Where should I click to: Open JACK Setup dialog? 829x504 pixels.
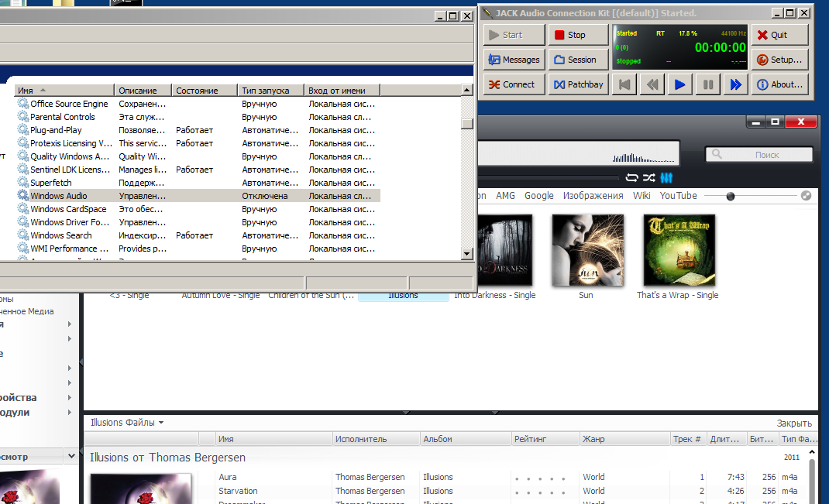(780, 60)
